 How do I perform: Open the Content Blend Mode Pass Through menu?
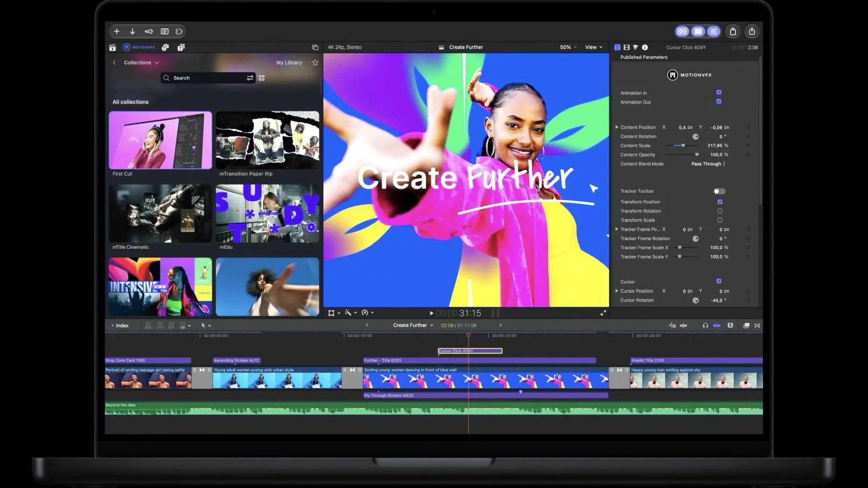click(708, 164)
